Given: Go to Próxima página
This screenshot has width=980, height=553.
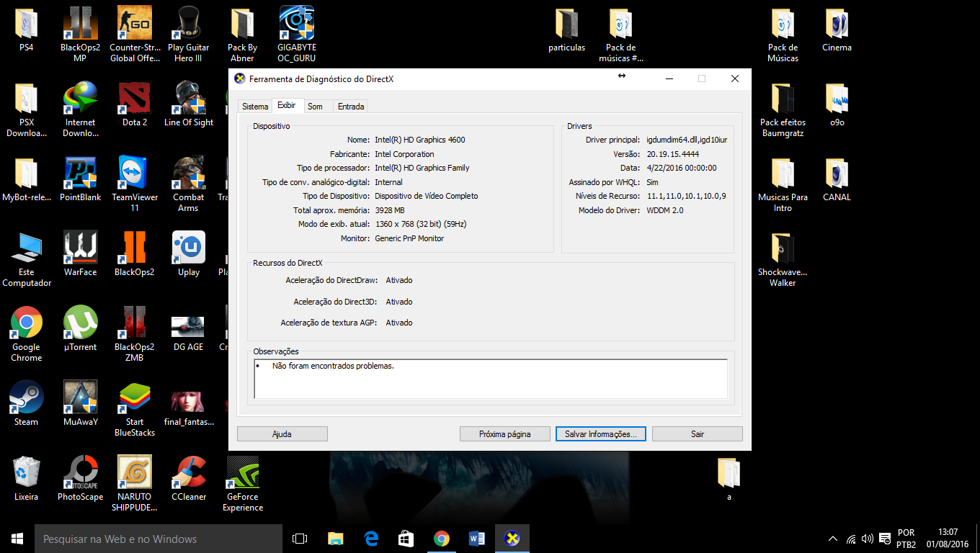Looking at the screenshot, I should tap(505, 434).
